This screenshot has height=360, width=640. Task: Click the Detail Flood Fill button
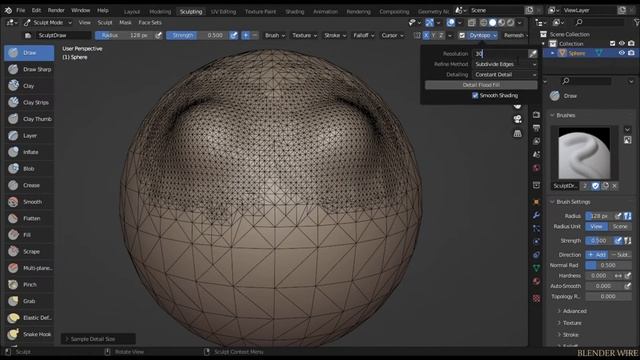(481, 85)
